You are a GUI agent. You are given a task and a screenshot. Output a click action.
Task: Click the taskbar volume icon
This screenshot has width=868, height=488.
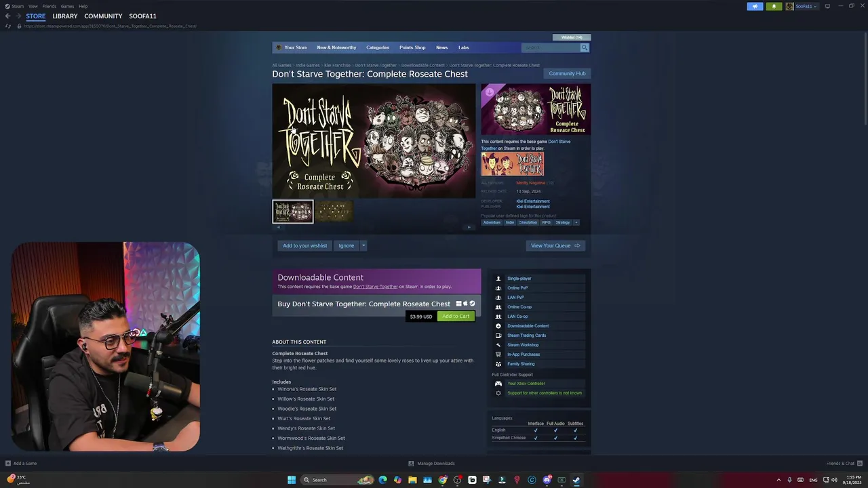(x=834, y=480)
